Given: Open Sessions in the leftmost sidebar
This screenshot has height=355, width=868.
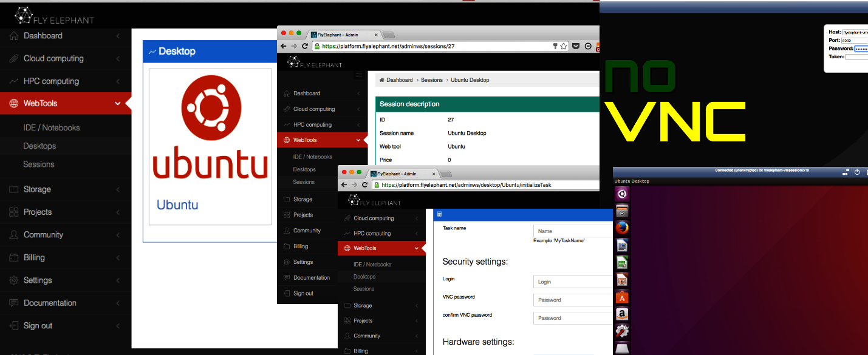Looking at the screenshot, I should click(x=39, y=164).
